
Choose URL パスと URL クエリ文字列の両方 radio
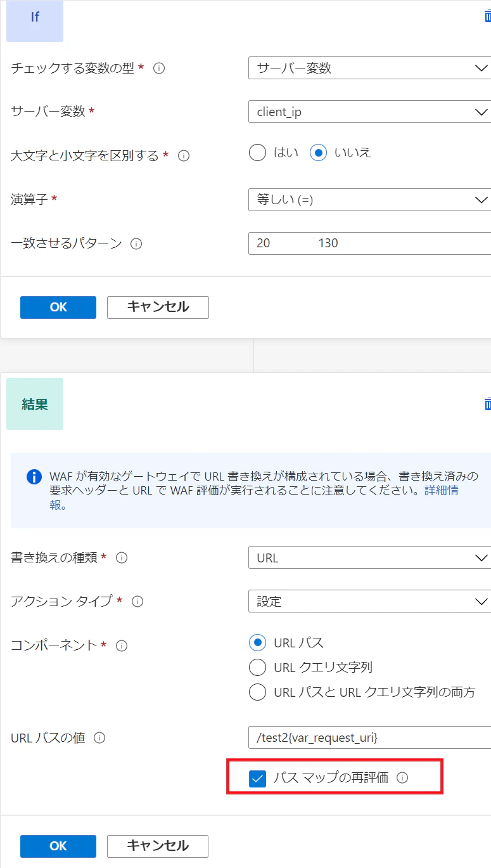(257, 692)
